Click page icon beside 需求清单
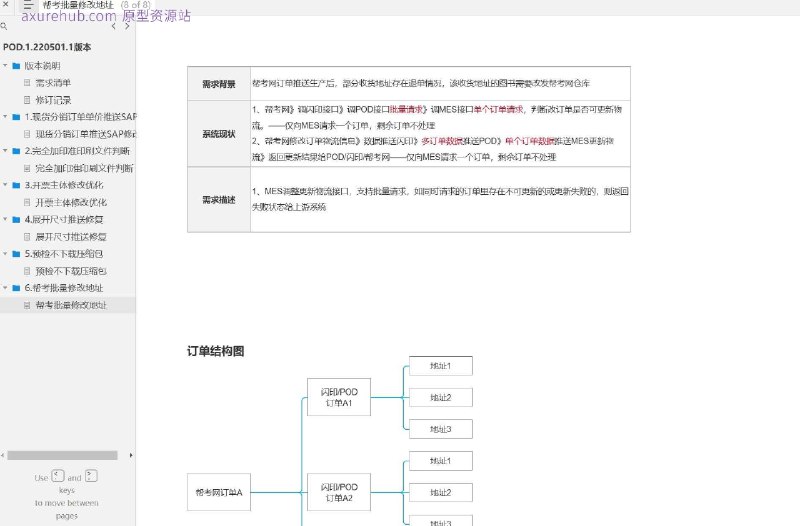 point(27,83)
